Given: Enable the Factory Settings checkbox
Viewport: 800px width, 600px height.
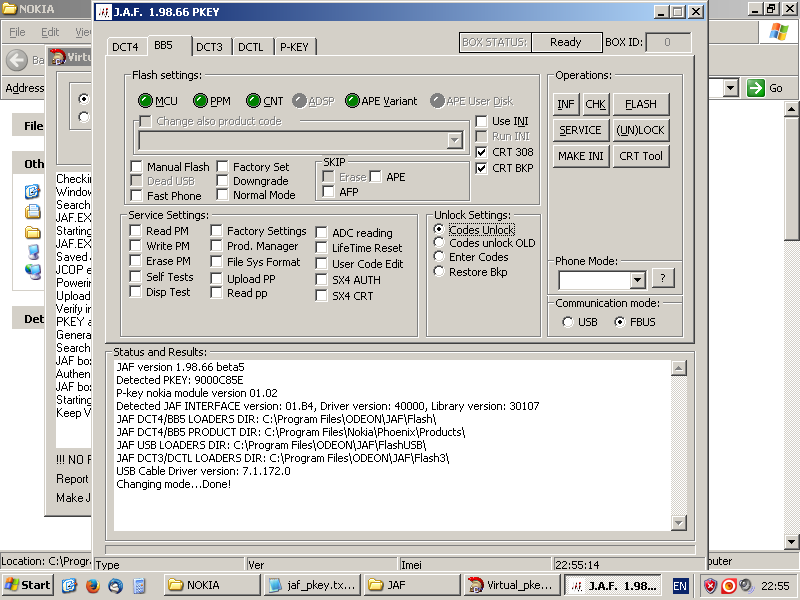Looking at the screenshot, I should [217, 231].
